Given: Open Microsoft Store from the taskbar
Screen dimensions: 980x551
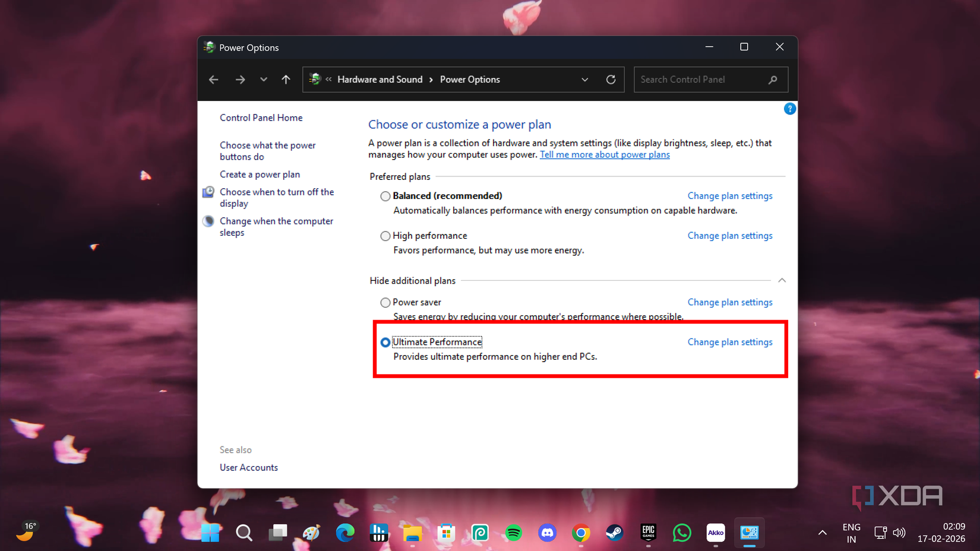Looking at the screenshot, I should click(x=446, y=533).
